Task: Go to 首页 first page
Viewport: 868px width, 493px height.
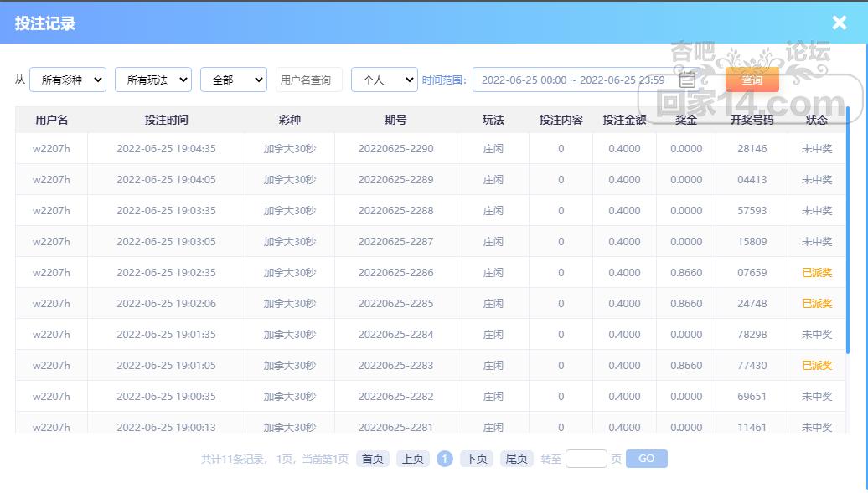Action: (x=372, y=459)
